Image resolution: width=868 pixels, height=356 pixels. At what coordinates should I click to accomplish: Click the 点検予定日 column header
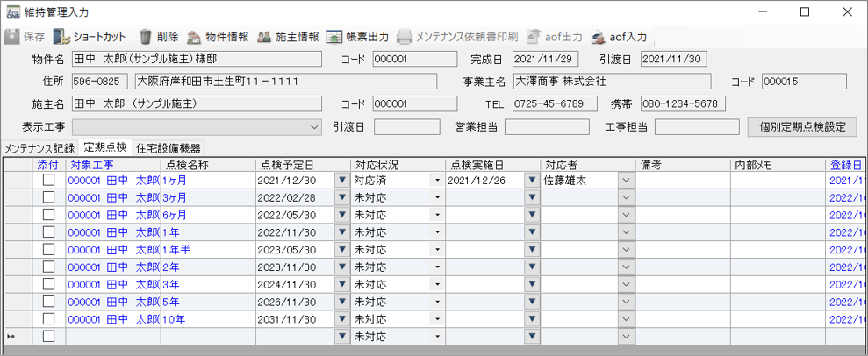[303, 165]
